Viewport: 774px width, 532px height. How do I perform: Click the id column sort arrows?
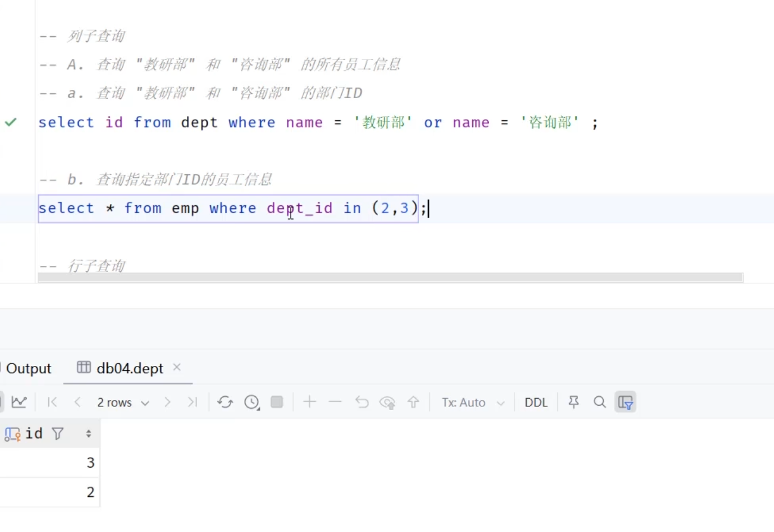pyautogui.click(x=89, y=434)
